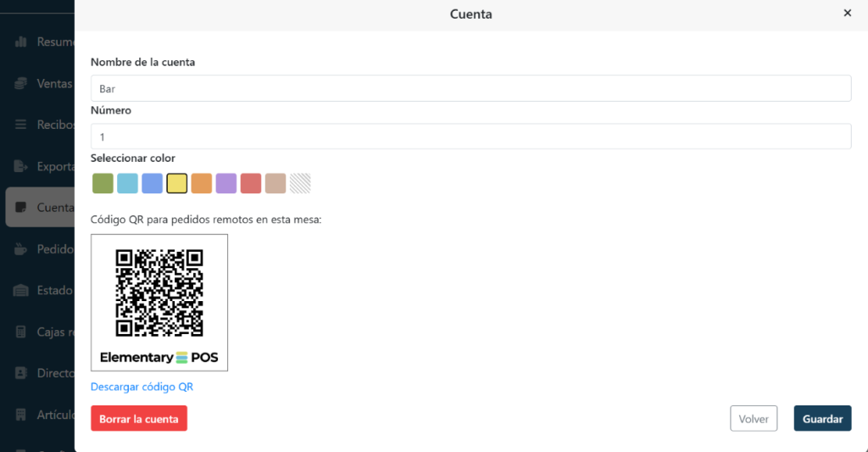Viewport: 868px width, 452px height.
Task: Click the Pedidos coffee cup sidebar icon
Action: pyautogui.click(x=21, y=248)
